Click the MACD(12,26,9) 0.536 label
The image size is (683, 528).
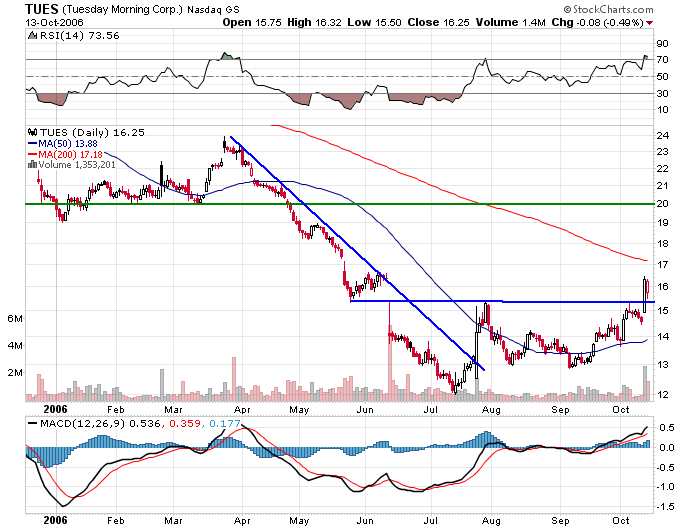(100, 423)
